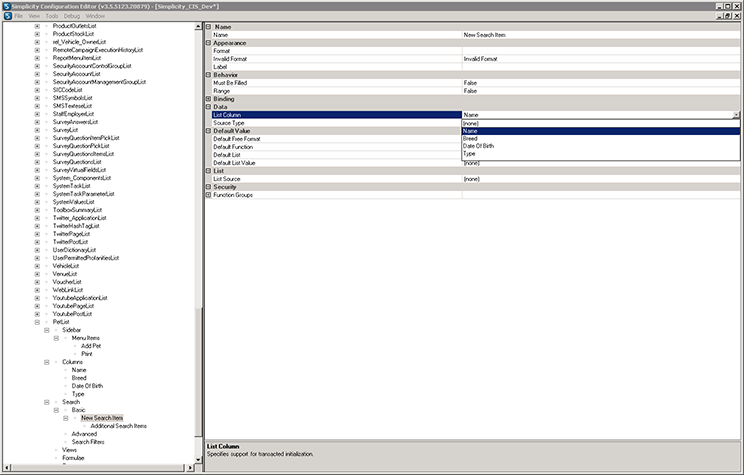Choose highlighted Name option in dropdown
Image resolution: width=744 pixels, height=475 pixels.
(x=601, y=131)
